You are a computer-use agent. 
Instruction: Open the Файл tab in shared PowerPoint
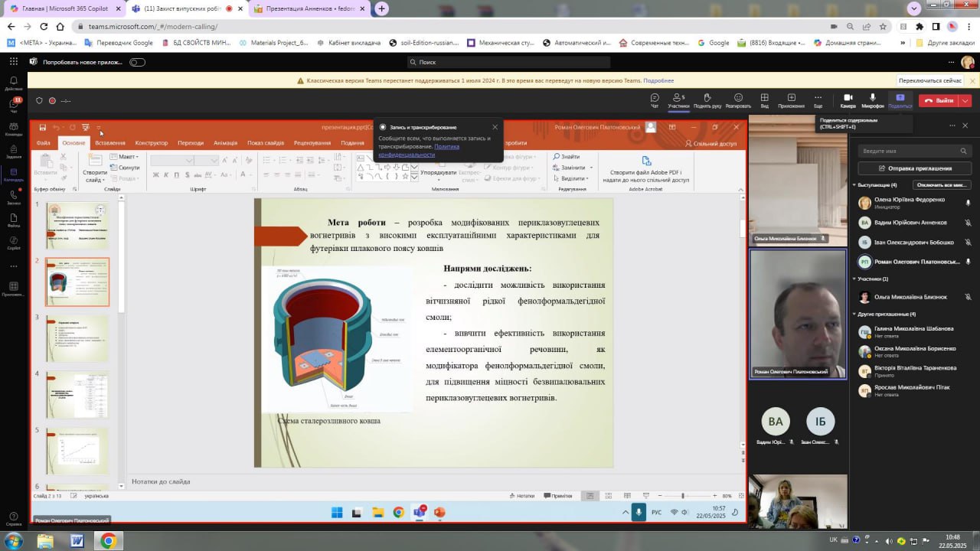(43, 143)
